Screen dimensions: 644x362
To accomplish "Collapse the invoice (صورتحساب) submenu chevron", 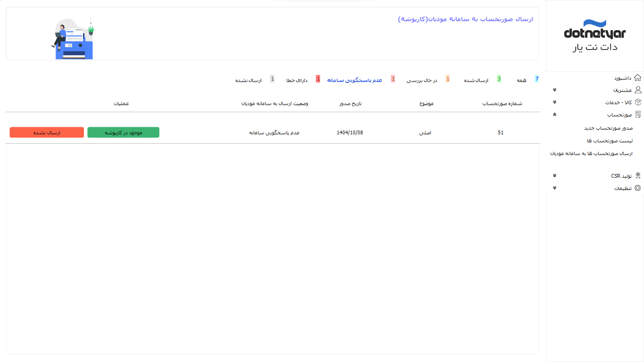I will point(554,115).
